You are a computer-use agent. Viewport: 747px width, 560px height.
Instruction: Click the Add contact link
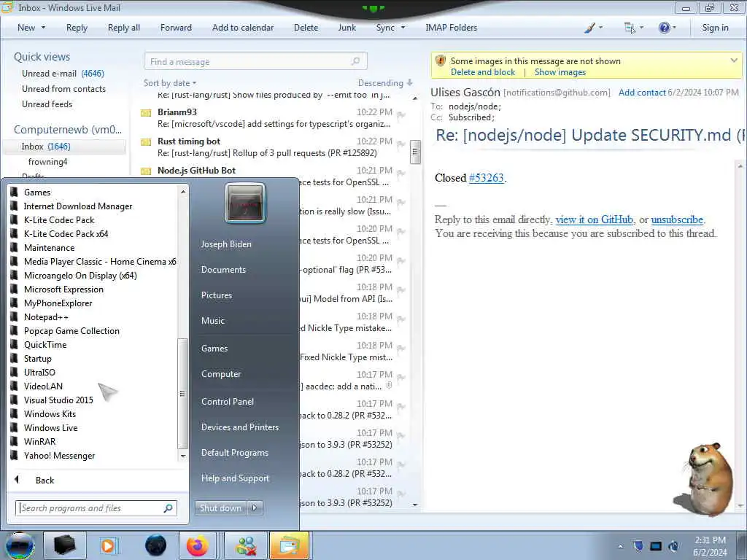click(x=642, y=93)
